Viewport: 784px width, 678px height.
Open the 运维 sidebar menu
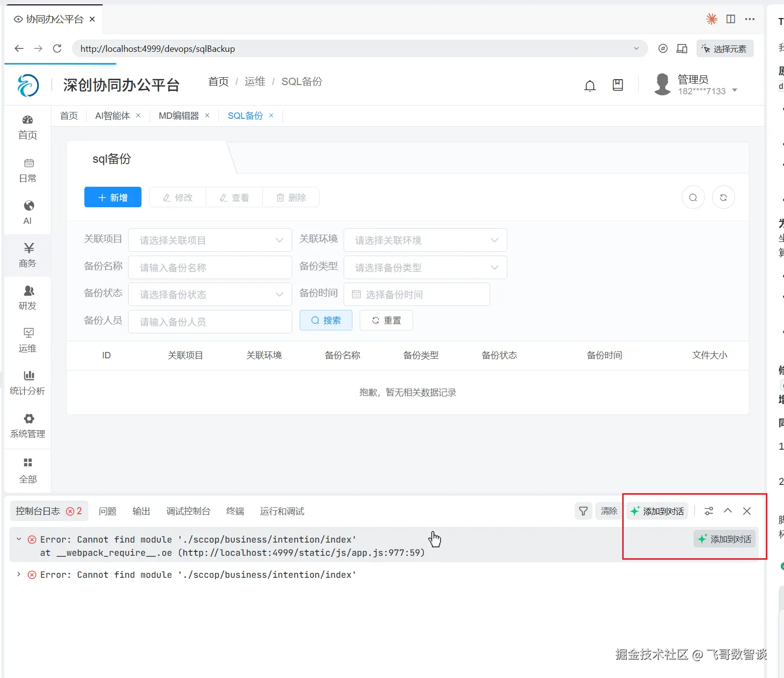pos(28,340)
